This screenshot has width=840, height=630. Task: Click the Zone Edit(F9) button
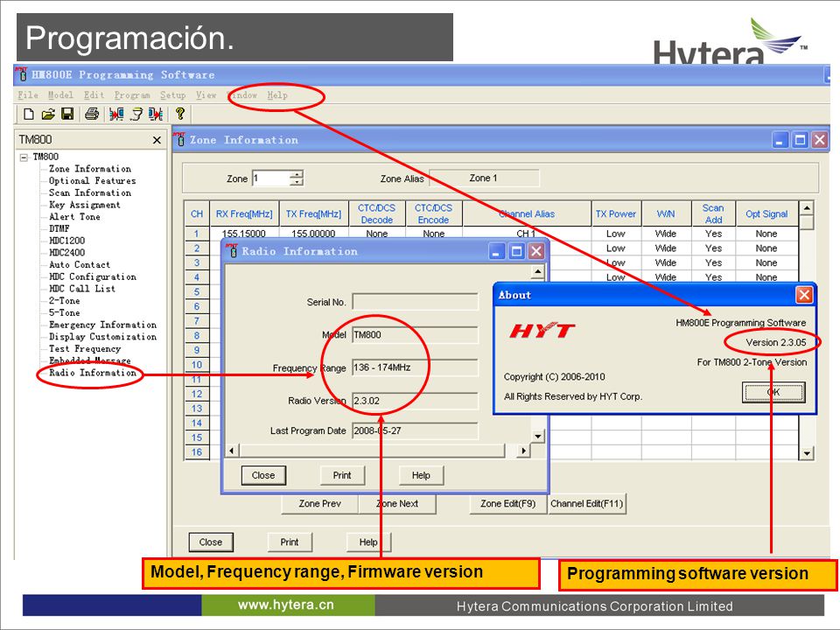click(x=507, y=504)
